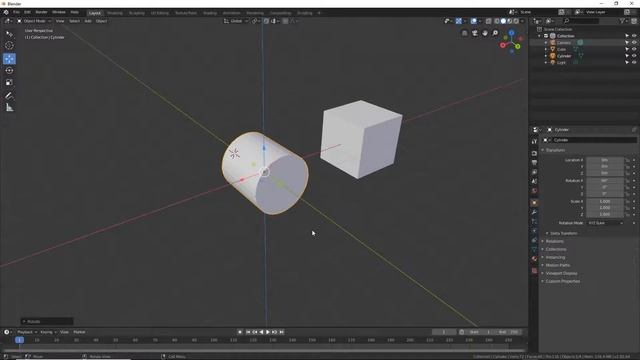Click the Scale Y value field

coord(605,208)
